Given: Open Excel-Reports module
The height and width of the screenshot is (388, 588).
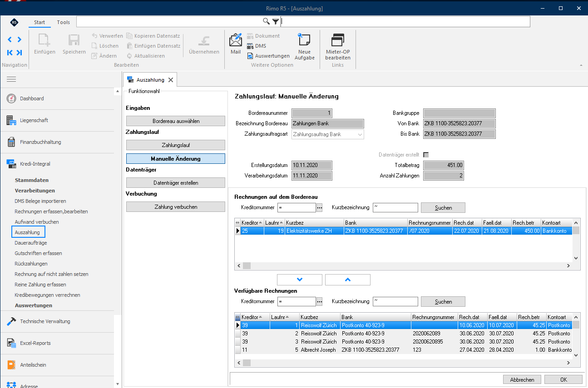Looking at the screenshot, I should tap(57, 343).
